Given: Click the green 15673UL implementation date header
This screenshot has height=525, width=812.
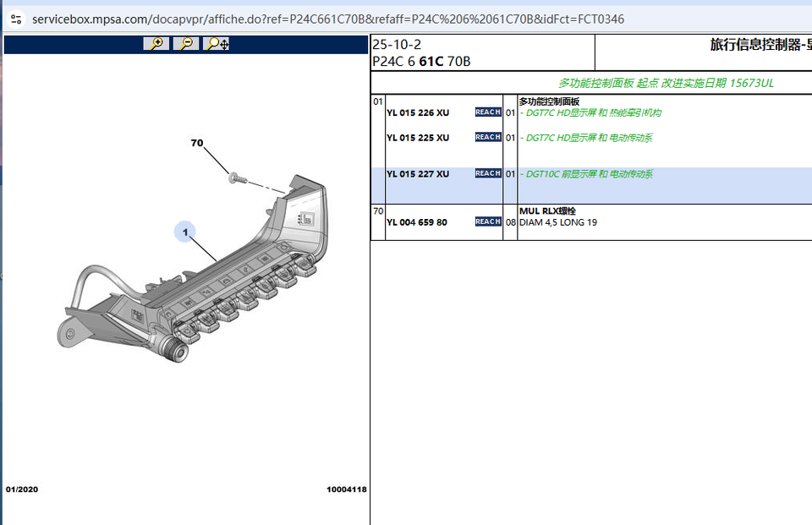Looking at the screenshot, I should pyautogui.click(x=666, y=83).
